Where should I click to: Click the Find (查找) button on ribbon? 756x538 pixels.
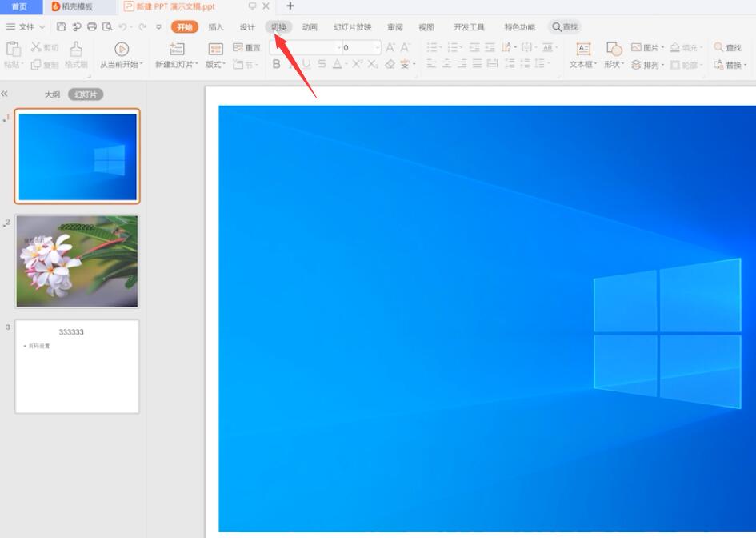click(x=727, y=47)
